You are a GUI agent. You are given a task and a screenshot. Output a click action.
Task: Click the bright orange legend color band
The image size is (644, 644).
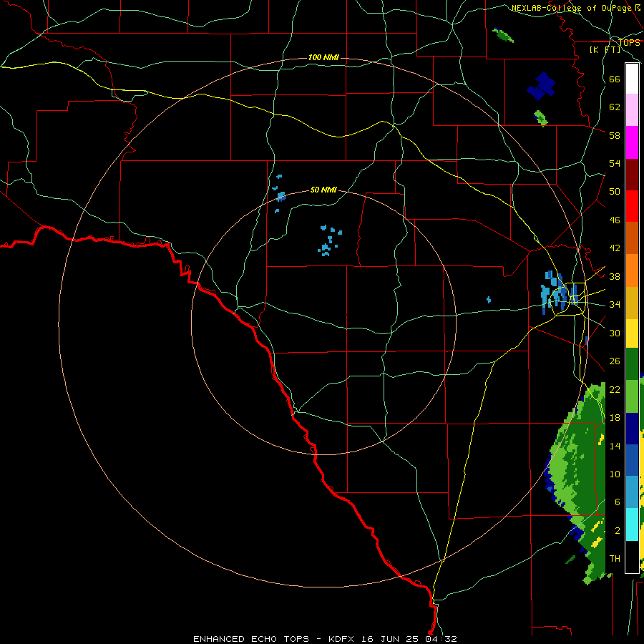(632, 270)
